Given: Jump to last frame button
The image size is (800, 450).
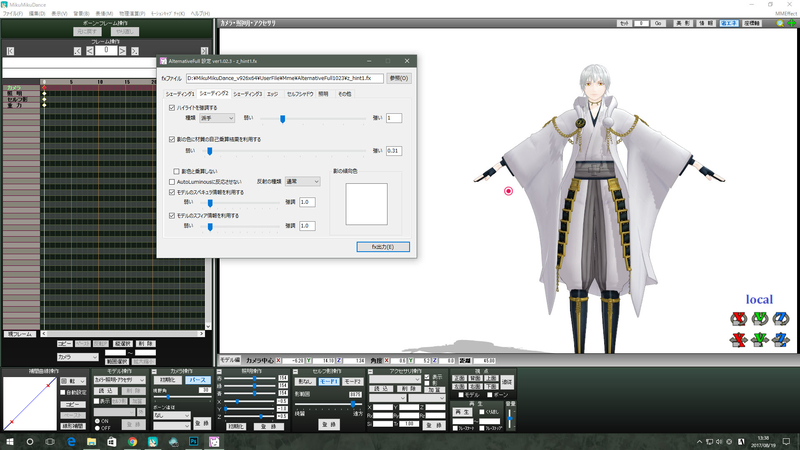Looking at the screenshot, I should click(204, 51).
